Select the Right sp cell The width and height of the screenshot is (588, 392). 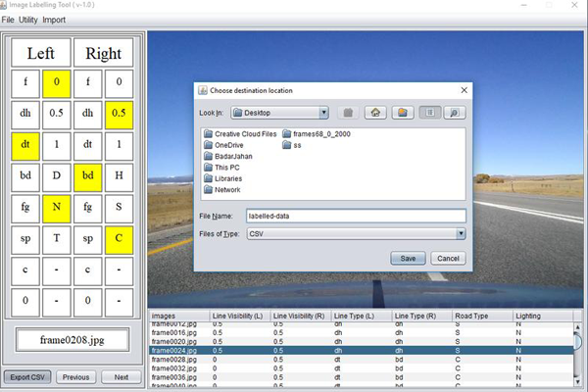88,240
